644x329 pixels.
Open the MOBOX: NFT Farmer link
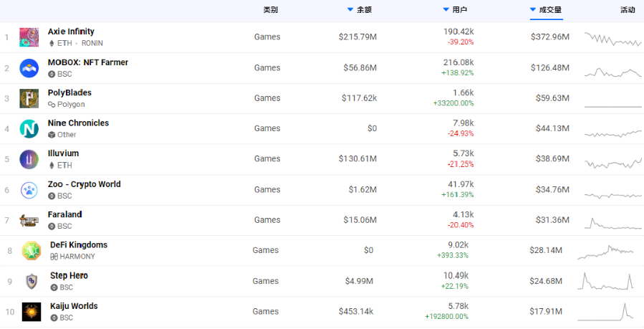[x=88, y=62]
